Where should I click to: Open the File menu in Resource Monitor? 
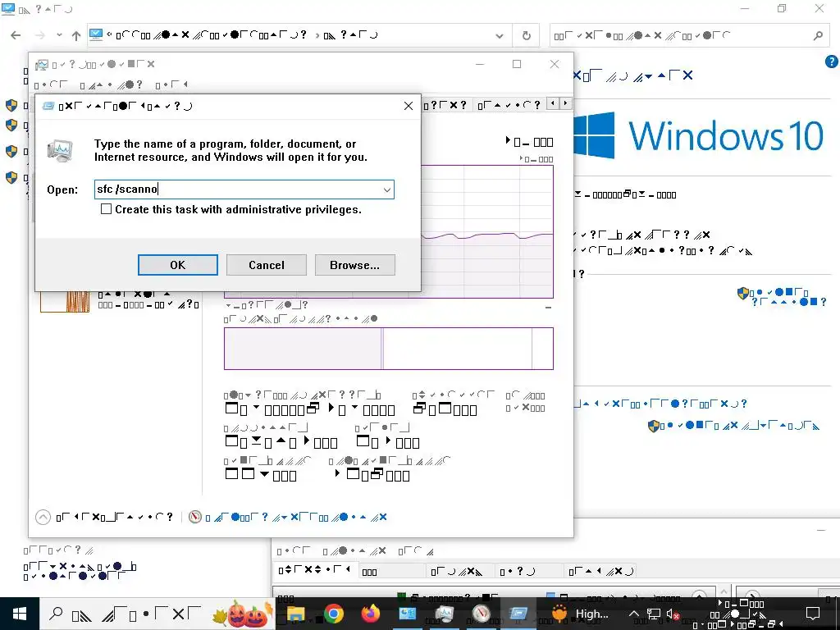click(294, 550)
